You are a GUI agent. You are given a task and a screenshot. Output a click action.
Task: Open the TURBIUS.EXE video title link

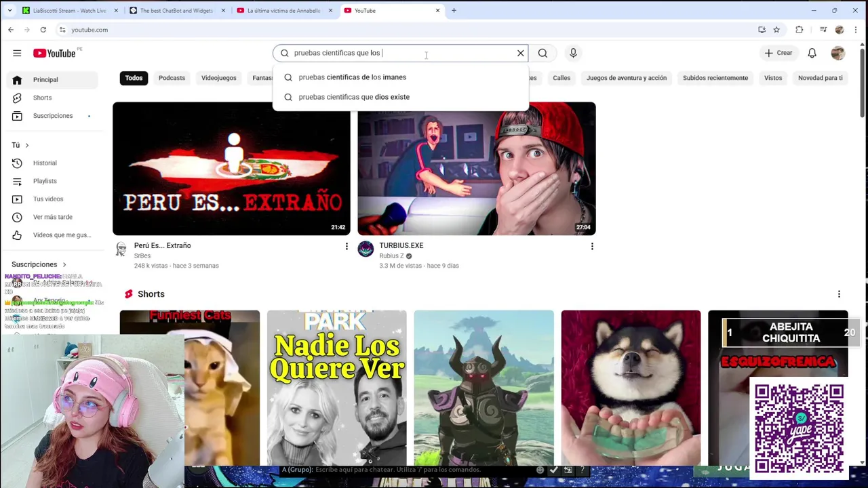(x=401, y=245)
